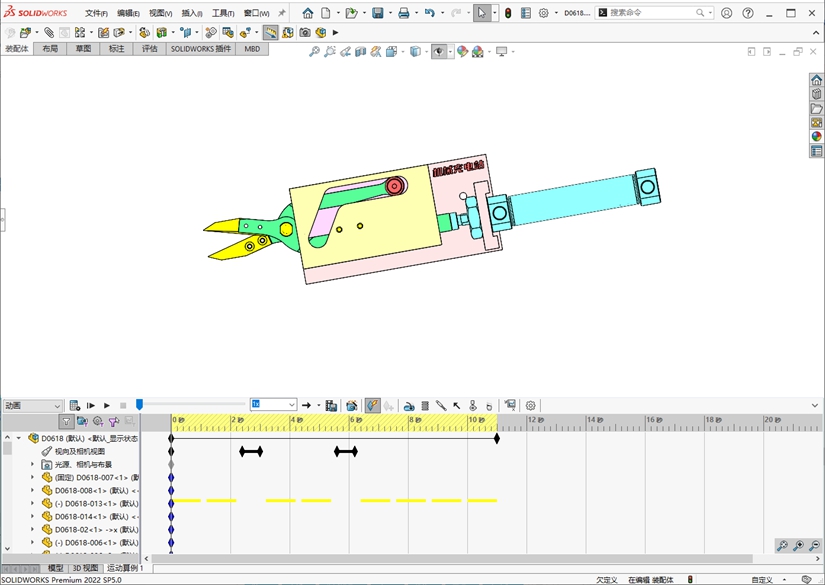This screenshot has height=585, width=825.
Task: Add a Motor to the study
Action: pos(409,405)
